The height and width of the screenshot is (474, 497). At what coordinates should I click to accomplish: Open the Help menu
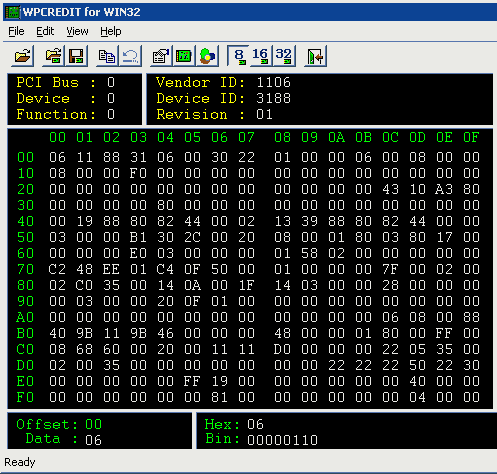click(x=111, y=31)
